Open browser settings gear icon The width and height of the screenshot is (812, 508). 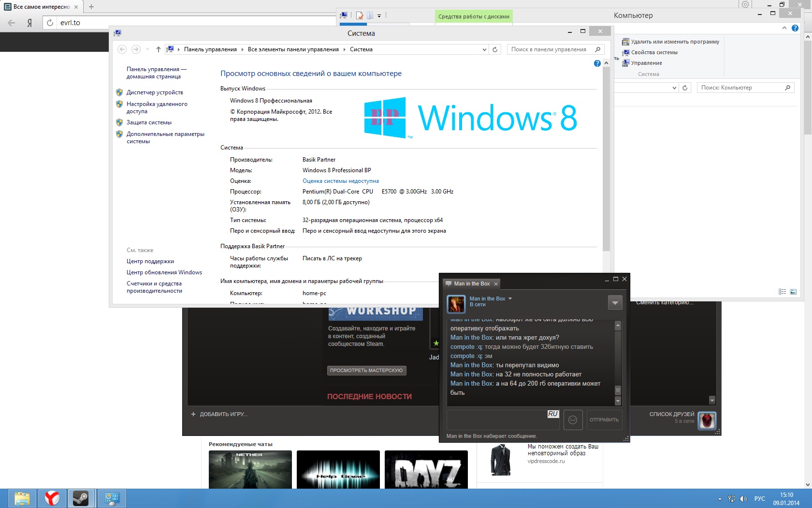(745, 4)
